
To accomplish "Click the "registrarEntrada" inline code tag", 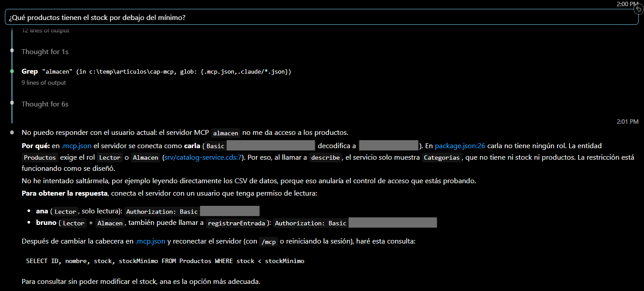I will 236,223.
